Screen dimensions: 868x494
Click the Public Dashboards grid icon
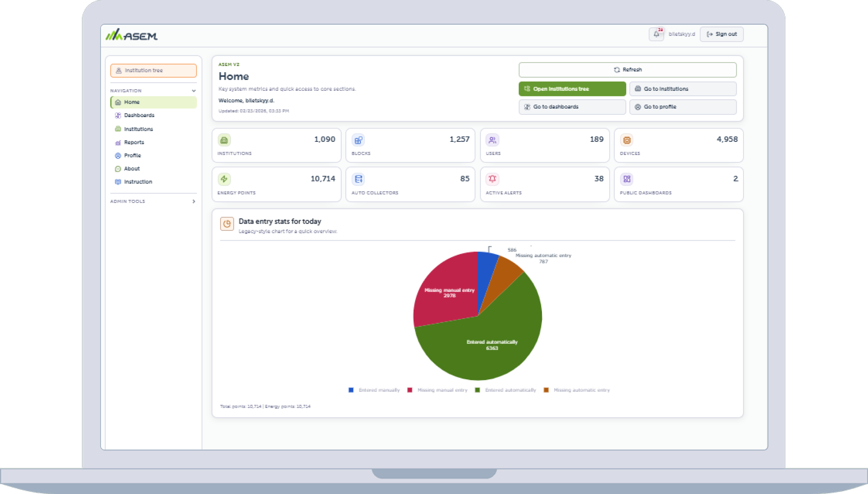(x=627, y=179)
